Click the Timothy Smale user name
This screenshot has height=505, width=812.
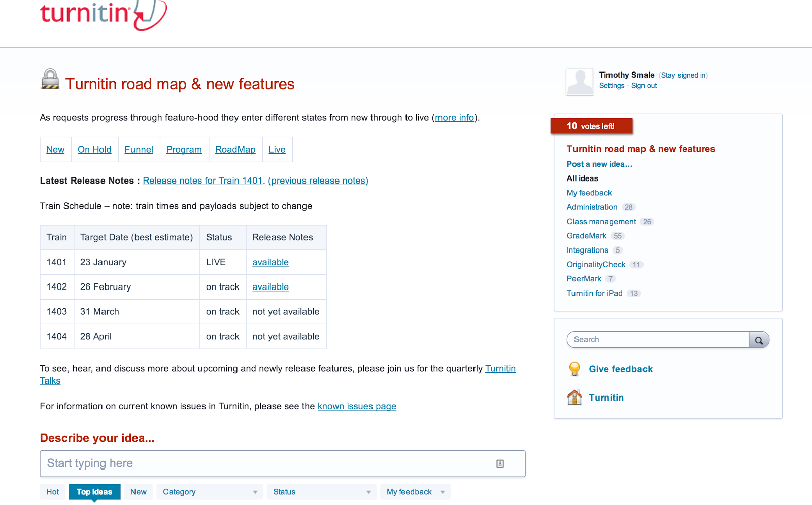627,75
